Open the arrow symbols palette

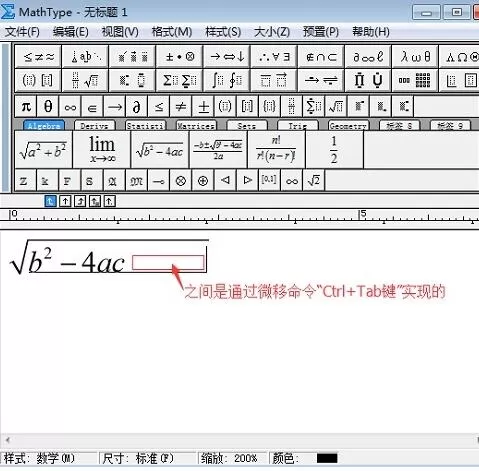pos(227,57)
